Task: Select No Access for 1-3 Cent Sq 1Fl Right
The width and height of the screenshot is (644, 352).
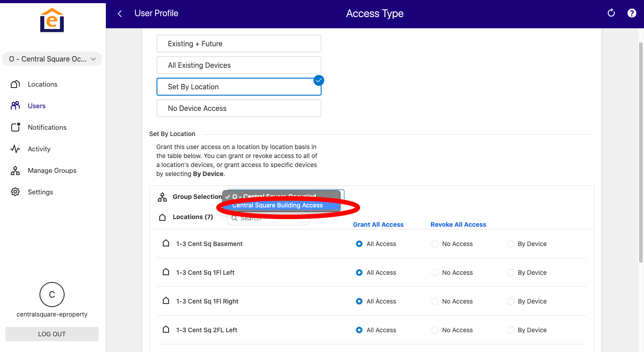Action: tap(435, 301)
